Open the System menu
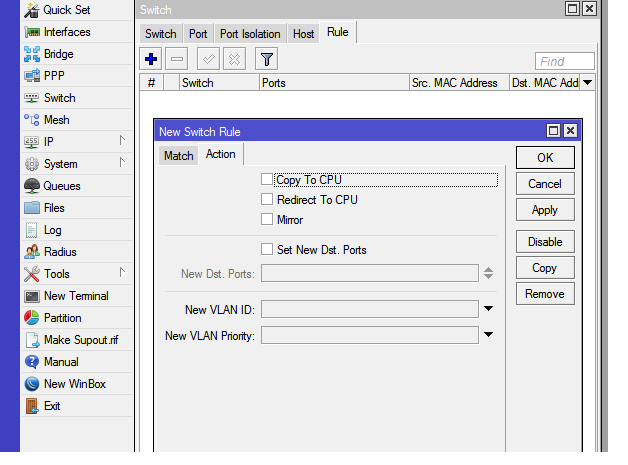The image size is (628, 465). [x=76, y=164]
